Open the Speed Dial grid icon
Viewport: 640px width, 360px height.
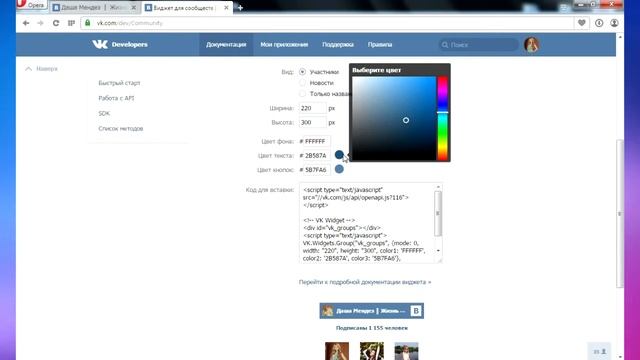tap(71, 23)
